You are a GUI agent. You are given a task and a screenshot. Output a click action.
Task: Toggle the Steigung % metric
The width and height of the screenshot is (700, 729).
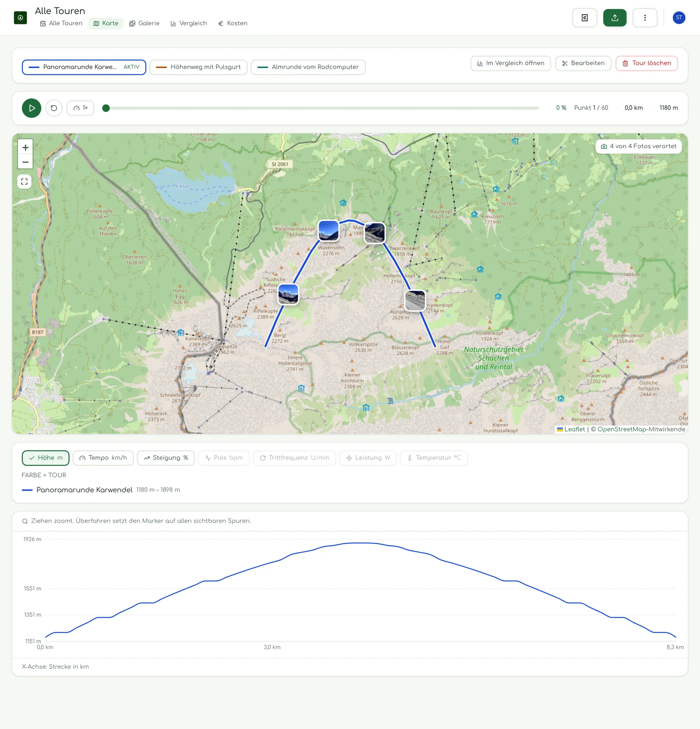tap(166, 458)
